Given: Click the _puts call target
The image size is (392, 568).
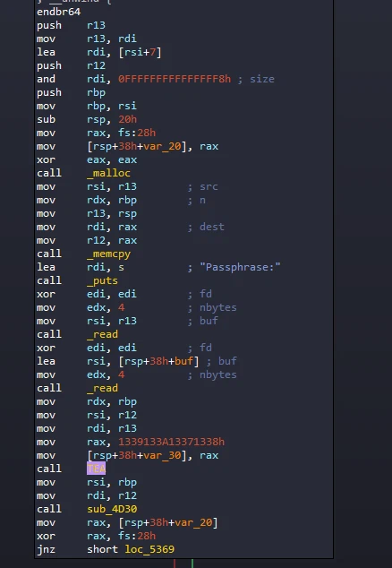Looking at the screenshot, I should [x=102, y=280].
